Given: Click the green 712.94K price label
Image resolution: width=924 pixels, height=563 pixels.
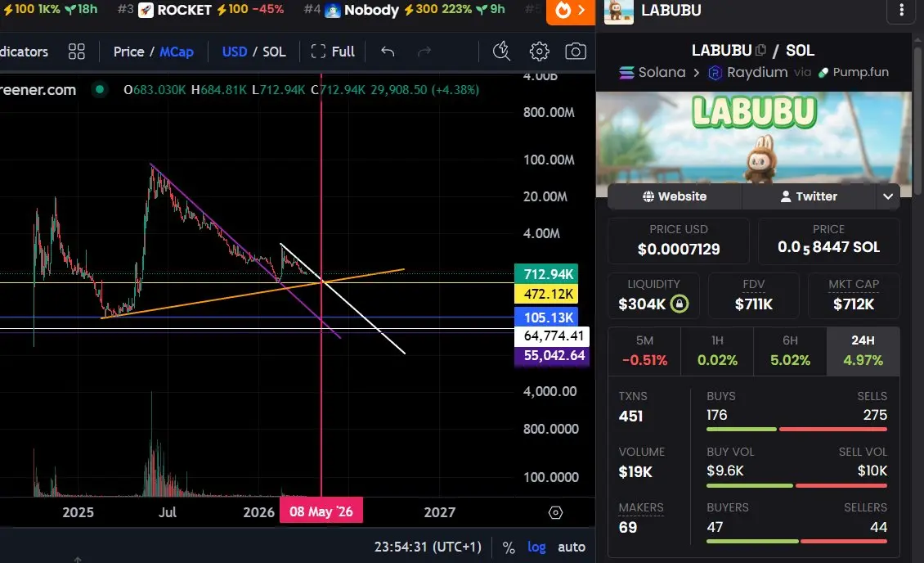Looking at the screenshot, I should (x=546, y=273).
